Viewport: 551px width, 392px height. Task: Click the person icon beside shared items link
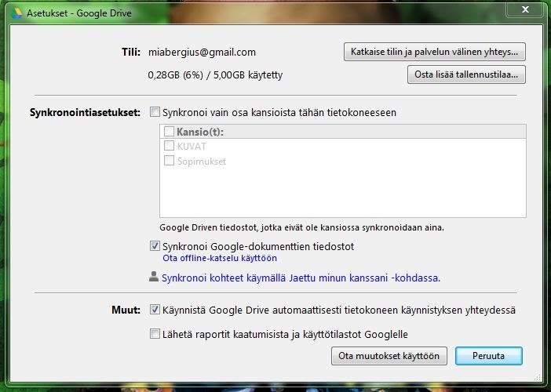tap(154, 277)
